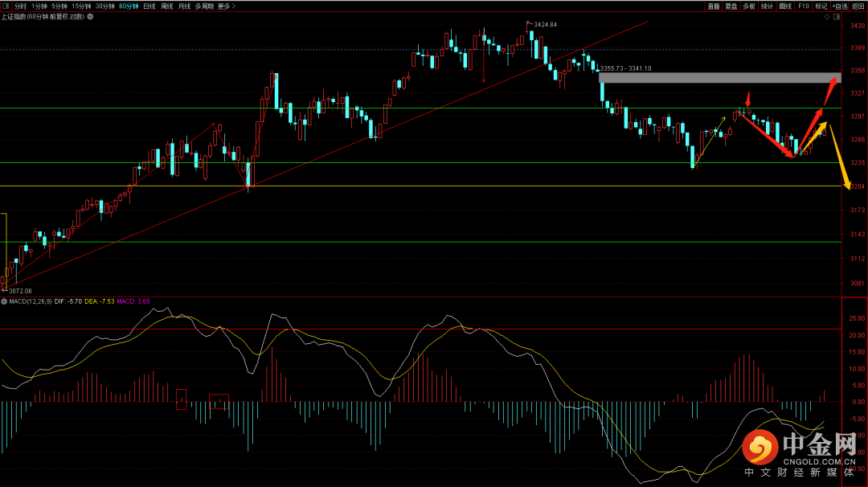Select the 周线 weekly tab
The height and width of the screenshot is (487, 868).
[167, 6]
